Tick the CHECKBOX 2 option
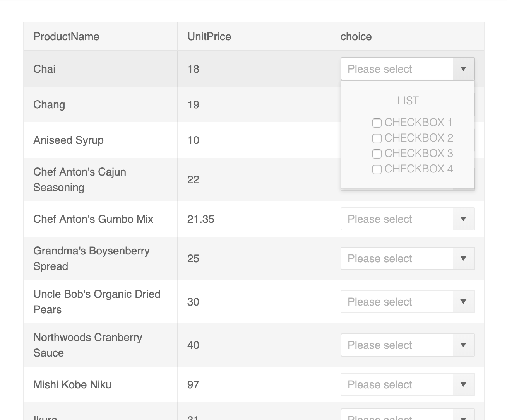Viewport: 507px width, 420px height. coord(377,138)
